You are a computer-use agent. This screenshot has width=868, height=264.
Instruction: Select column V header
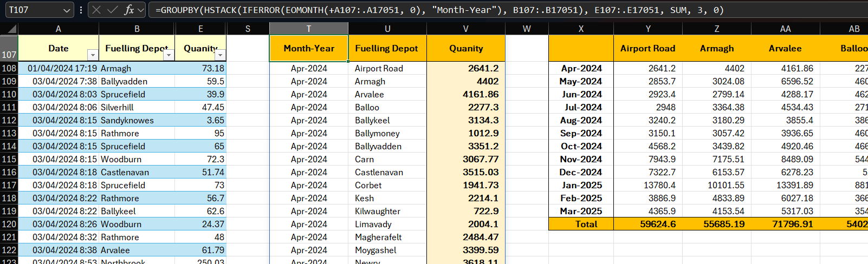[466, 29]
